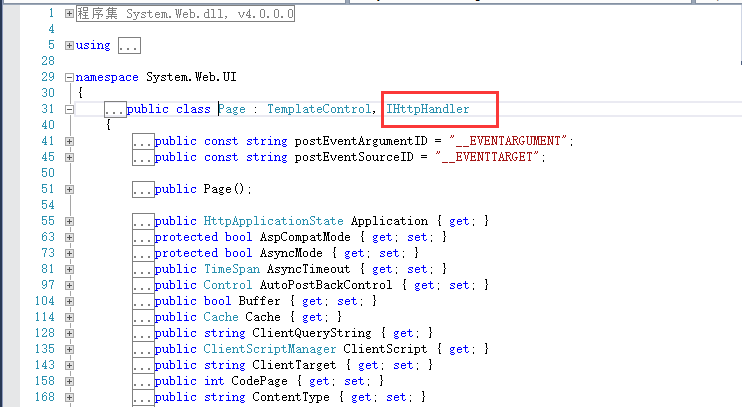Expand the CodePage property on line 158
Screen dimensions: 742x407
[x=69, y=381]
